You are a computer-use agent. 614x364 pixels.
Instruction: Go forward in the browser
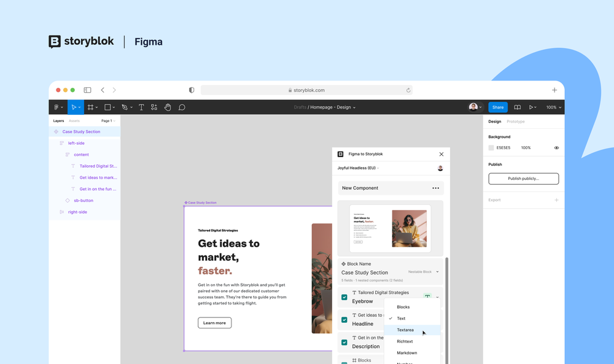pyautogui.click(x=114, y=90)
